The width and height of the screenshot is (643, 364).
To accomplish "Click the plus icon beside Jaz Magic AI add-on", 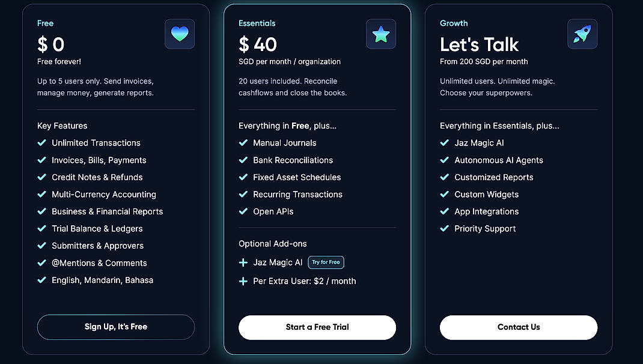I will point(243,262).
